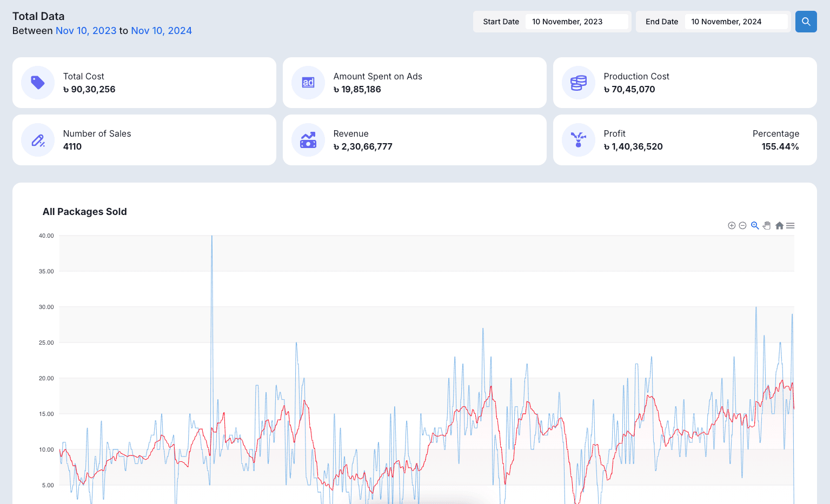Click the Profit value ৳ 1,40,36,520
Viewport: 830px width, 504px height.
tap(633, 146)
